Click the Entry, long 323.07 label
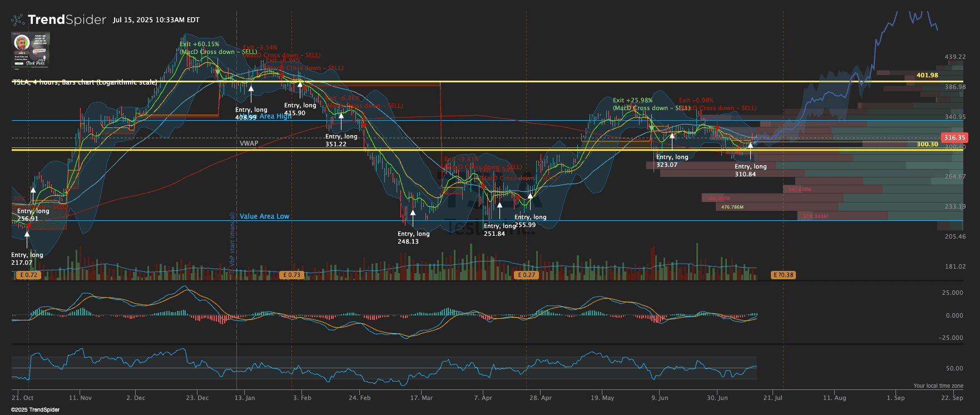The width and height of the screenshot is (980, 415). click(x=672, y=161)
